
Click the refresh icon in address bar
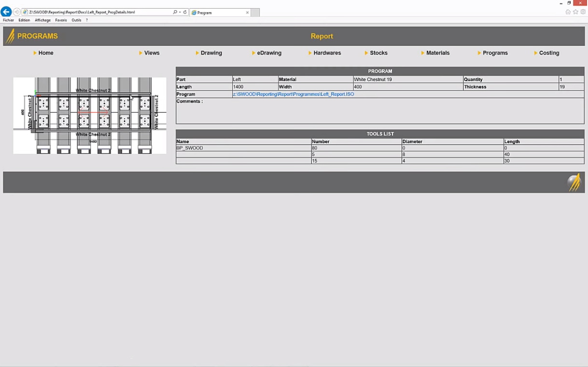point(185,12)
